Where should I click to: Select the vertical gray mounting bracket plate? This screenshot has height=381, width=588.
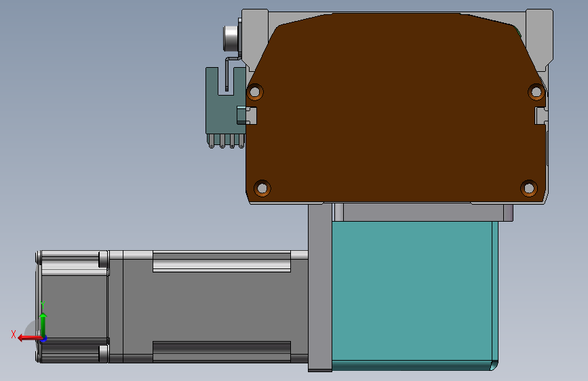click(320, 287)
